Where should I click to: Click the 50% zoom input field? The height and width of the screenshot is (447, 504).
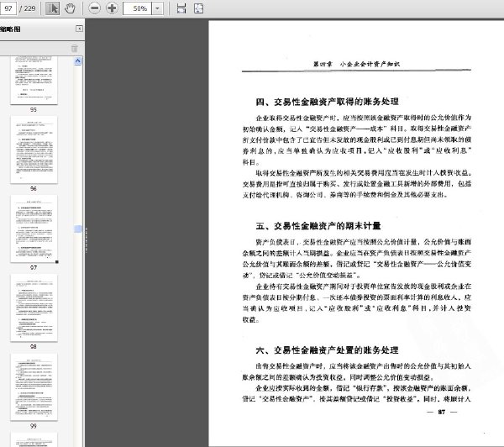coord(137,8)
